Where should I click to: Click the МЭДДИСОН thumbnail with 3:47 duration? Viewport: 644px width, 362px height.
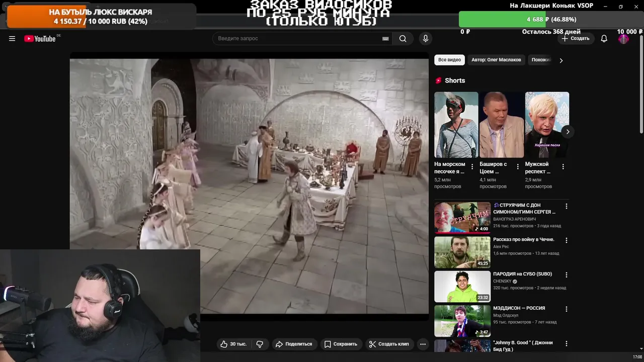pos(462,321)
